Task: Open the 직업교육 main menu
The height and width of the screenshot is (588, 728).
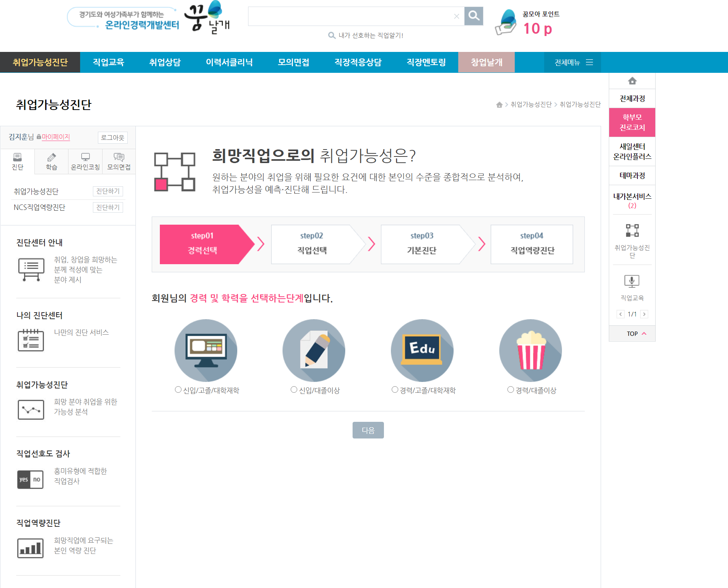Action: click(x=108, y=62)
